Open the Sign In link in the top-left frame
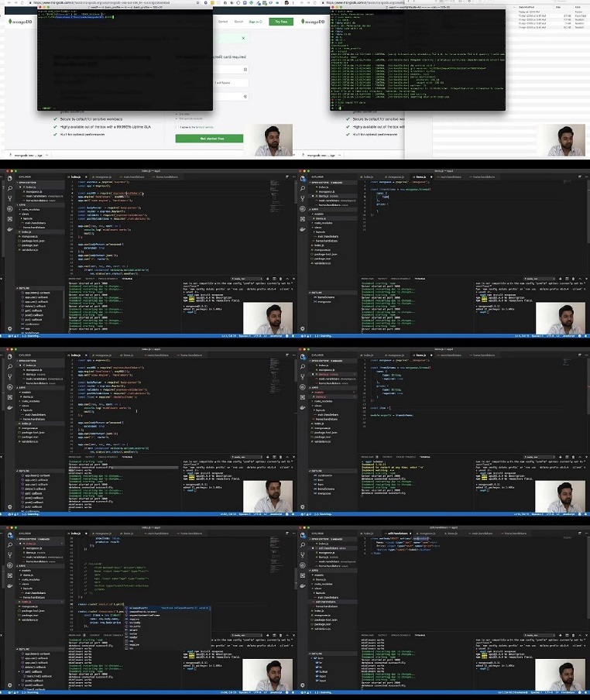Screen dimensions: 590x700 (x=256, y=22)
